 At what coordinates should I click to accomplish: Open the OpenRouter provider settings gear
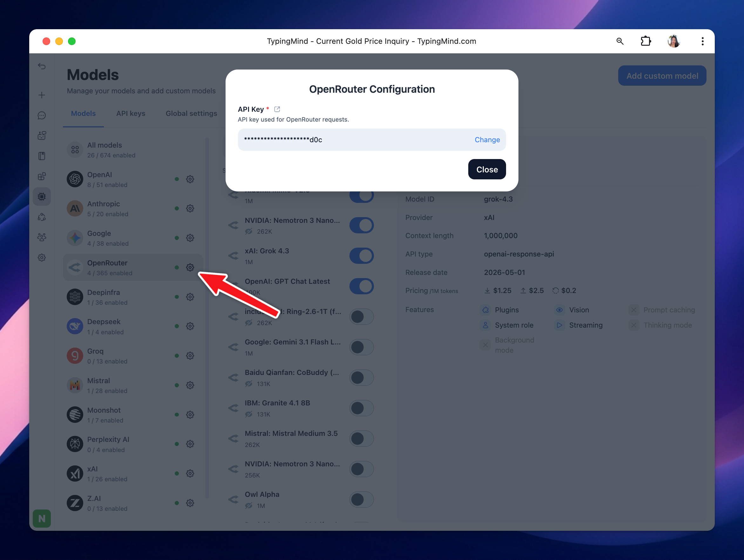tap(190, 268)
